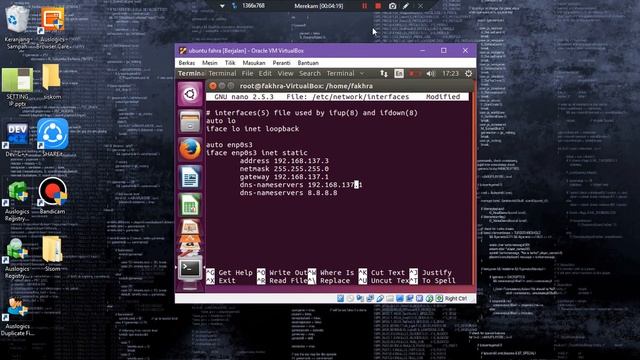
Task: Expand the recording bar dropdown arrow
Action: (x=222, y=6)
